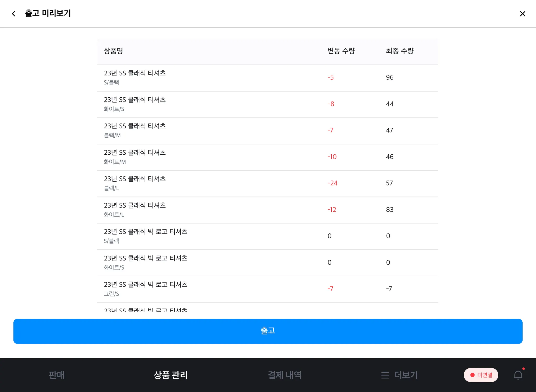Click the -24 quantity change value
Image resolution: width=536 pixels, height=392 pixels.
[x=332, y=183]
